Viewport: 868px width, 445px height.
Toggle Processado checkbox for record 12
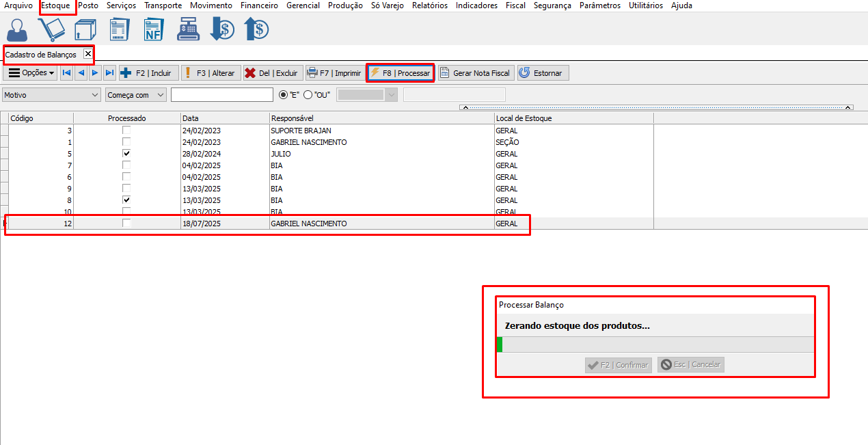(126, 224)
